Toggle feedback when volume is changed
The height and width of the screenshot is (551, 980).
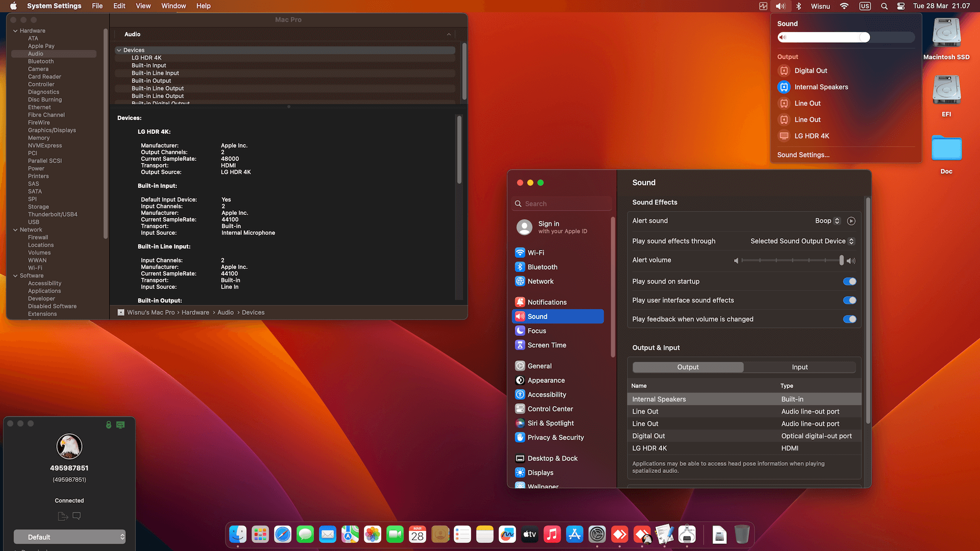coord(849,319)
